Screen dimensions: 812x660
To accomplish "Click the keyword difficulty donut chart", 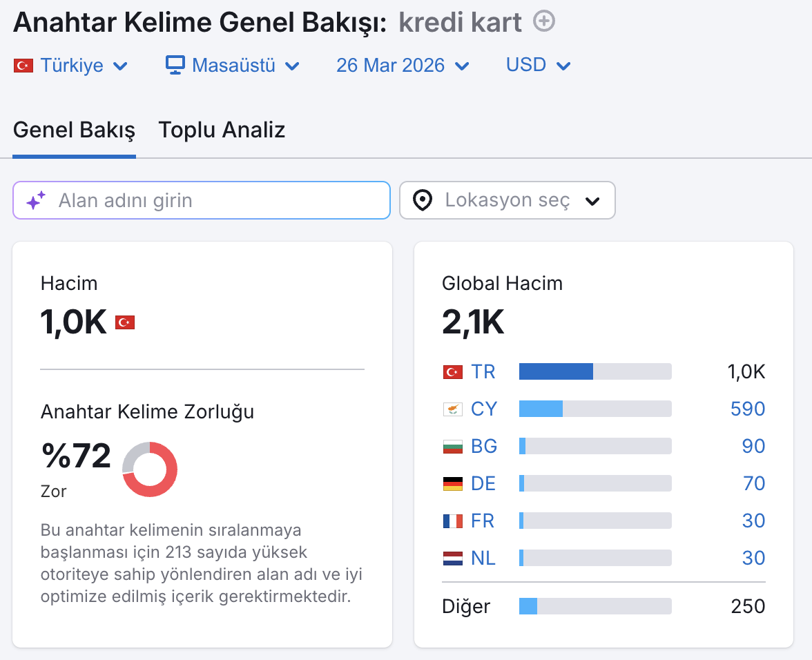I will point(151,469).
